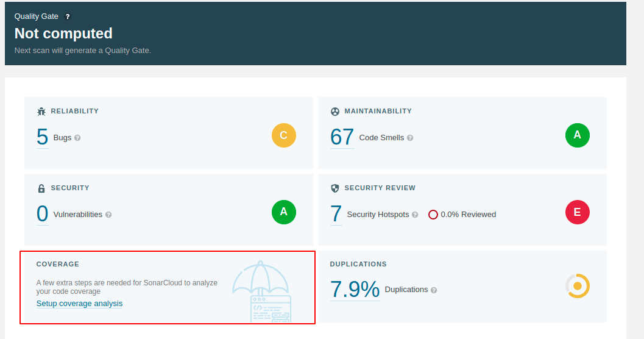Click help icon beside Security Hotspots

415,215
